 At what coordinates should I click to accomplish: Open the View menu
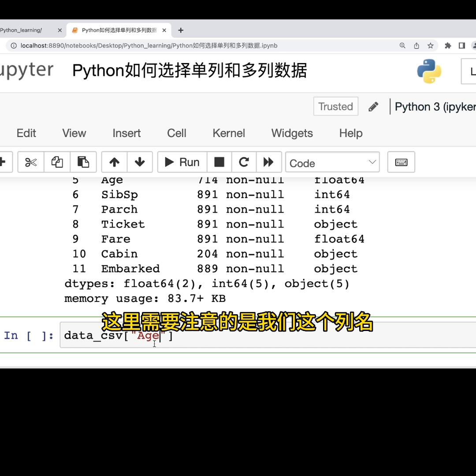74,133
